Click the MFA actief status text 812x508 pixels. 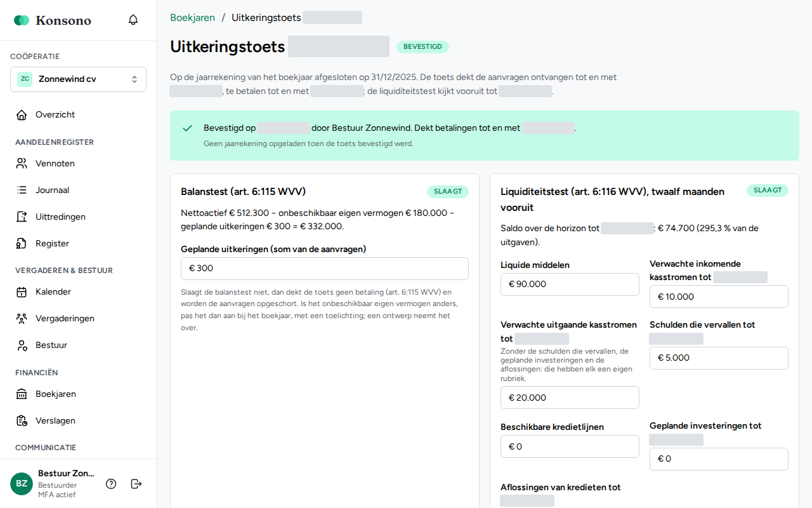57,495
